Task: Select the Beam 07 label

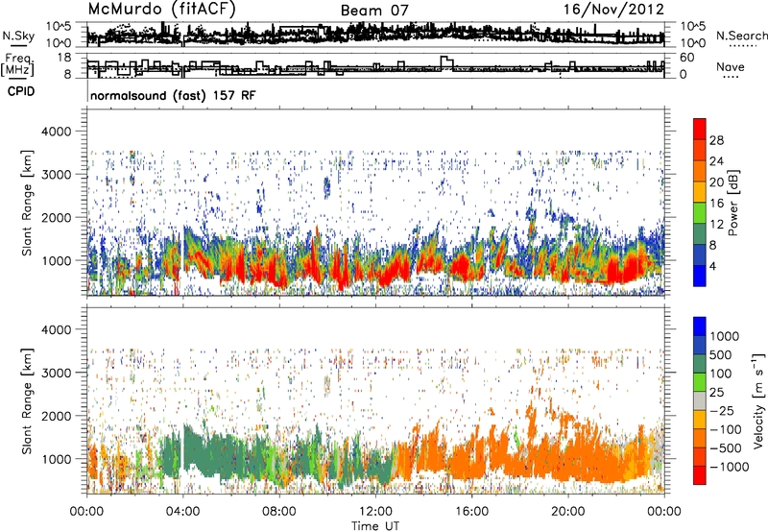Action: point(374,11)
